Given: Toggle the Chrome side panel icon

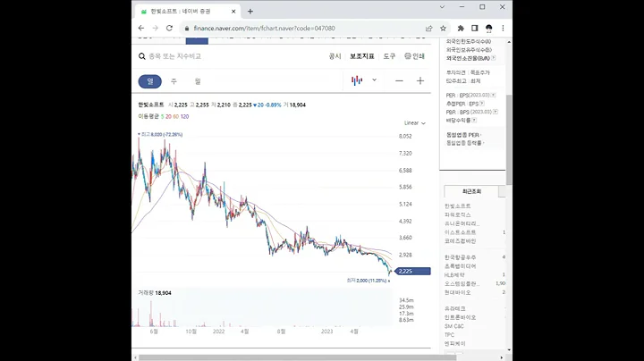Looking at the screenshot, I should pyautogui.click(x=475, y=29).
